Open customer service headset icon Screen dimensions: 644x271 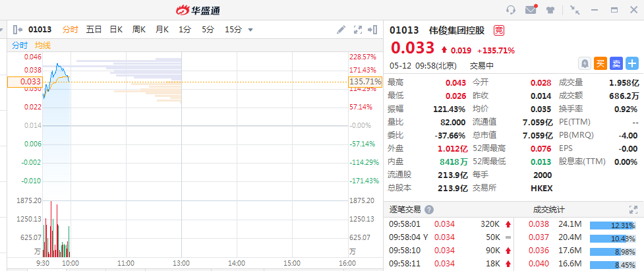[511, 10]
